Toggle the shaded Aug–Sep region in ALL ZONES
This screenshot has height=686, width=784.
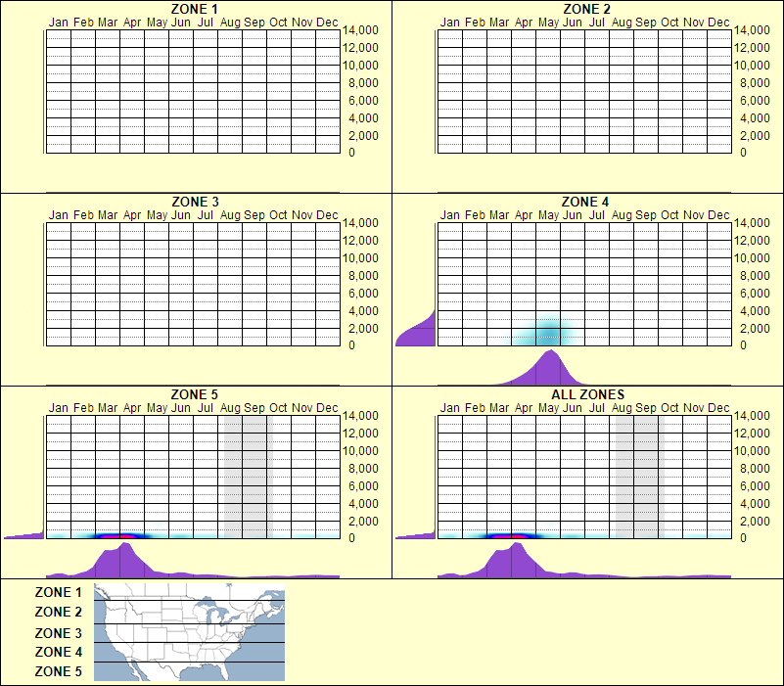pos(639,470)
